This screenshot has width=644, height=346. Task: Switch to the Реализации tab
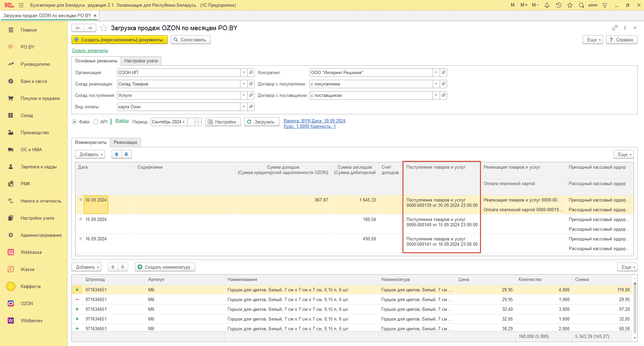coord(125,142)
